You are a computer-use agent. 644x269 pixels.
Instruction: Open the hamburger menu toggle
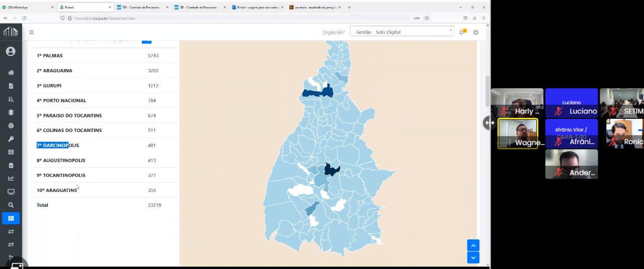tap(31, 32)
